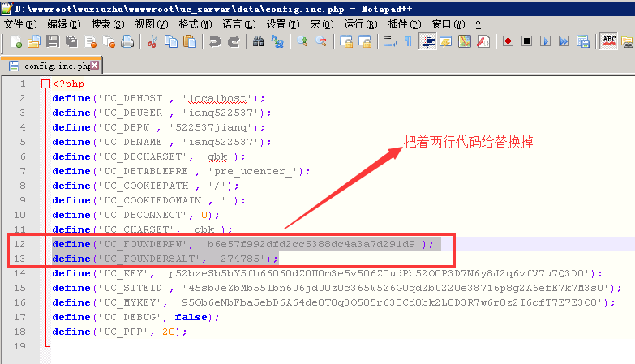Image resolution: width=635 pixels, height=364 pixels.
Task: Show the document map panel icon
Action: click(x=465, y=41)
